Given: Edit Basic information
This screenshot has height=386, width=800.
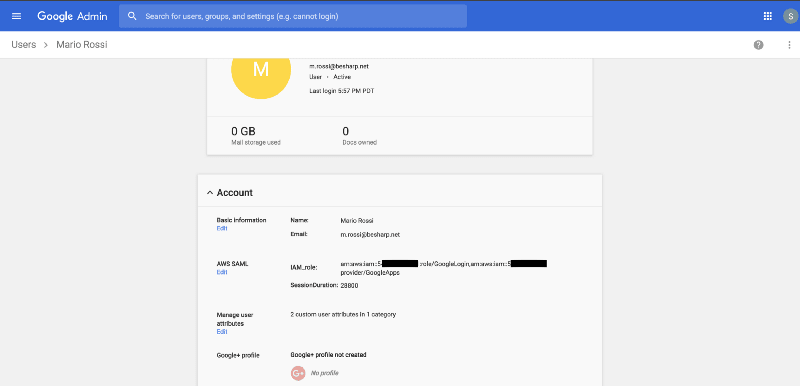Looking at the screenshot, I should (221, 228).
